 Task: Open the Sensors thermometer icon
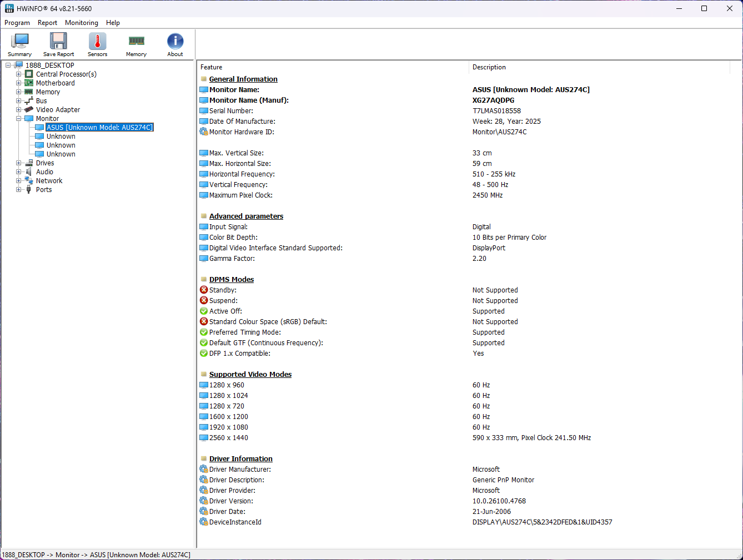97,42
